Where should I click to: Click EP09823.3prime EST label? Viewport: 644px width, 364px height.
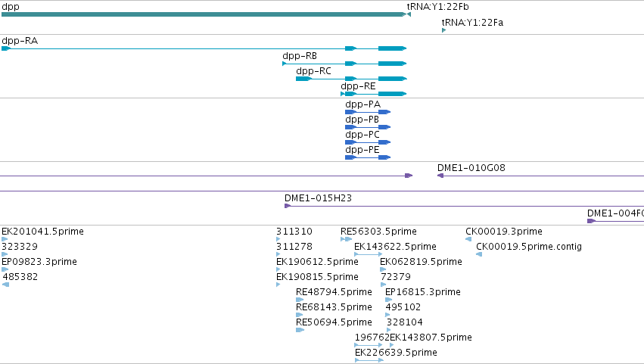(39, 262)
